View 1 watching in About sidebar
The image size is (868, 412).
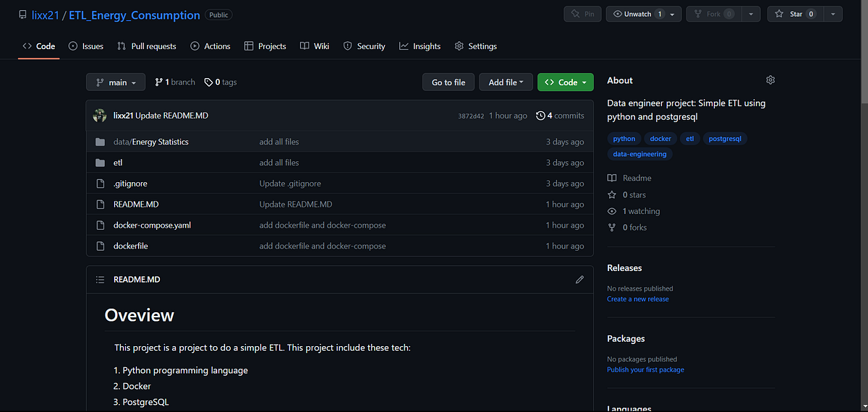634,211
